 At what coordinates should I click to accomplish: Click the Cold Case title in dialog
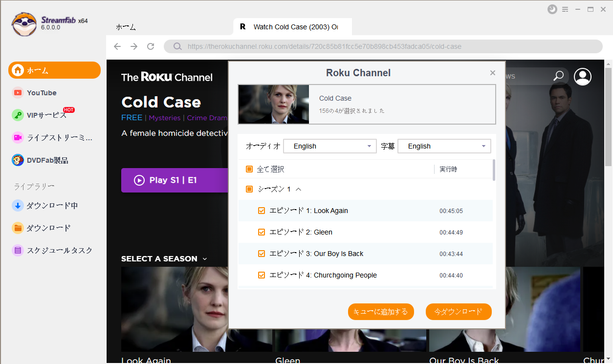(x=335, y=98)
